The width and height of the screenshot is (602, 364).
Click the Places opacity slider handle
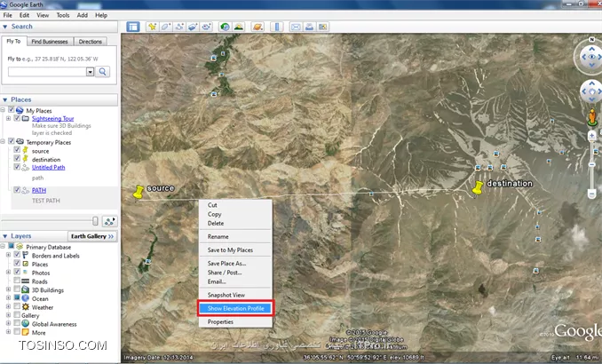coord(95,221)
